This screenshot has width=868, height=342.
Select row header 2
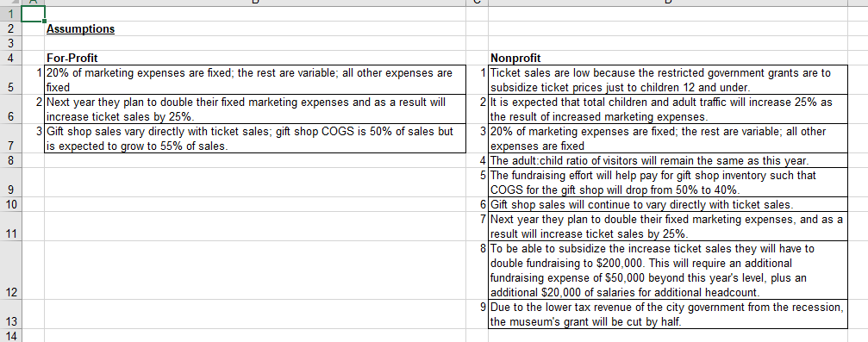click(x=10, y=28)
